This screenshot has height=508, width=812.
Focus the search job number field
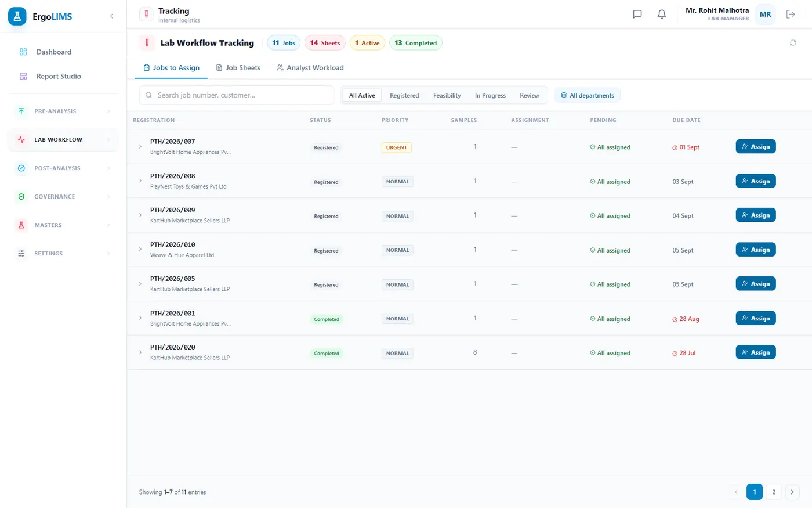[x=237, y=95]
